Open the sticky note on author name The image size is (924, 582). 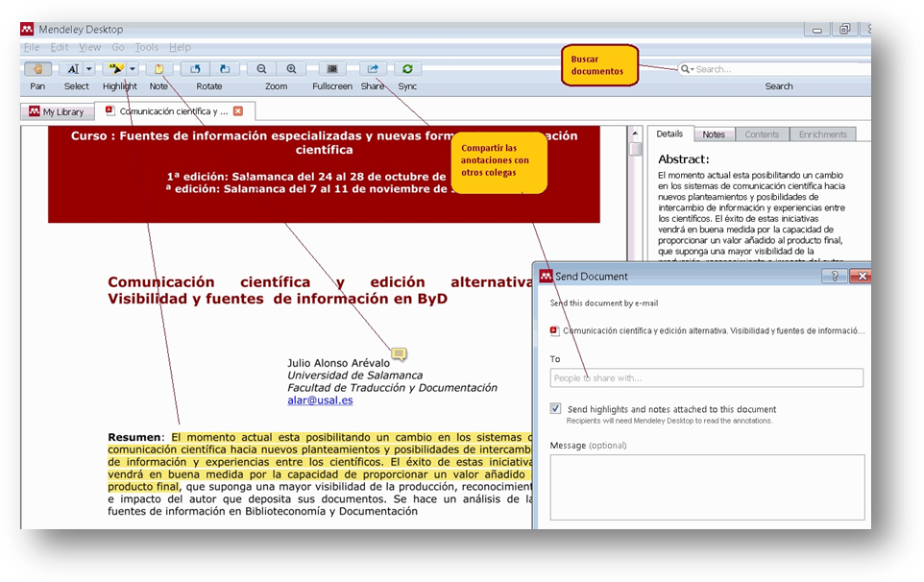[399, 354]
